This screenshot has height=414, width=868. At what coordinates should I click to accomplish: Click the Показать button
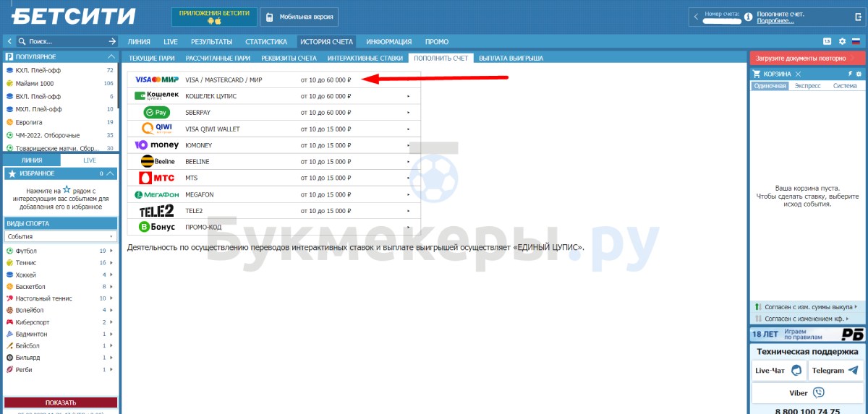coord(61,402)
